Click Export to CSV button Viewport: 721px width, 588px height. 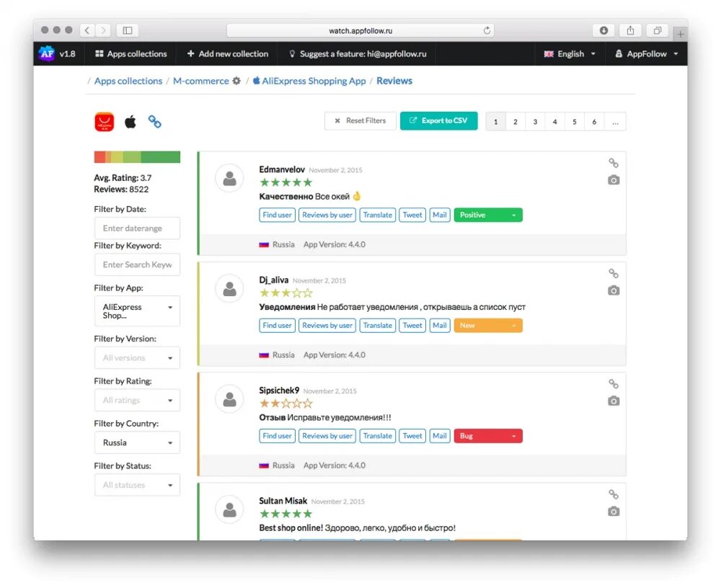point(438,121)
